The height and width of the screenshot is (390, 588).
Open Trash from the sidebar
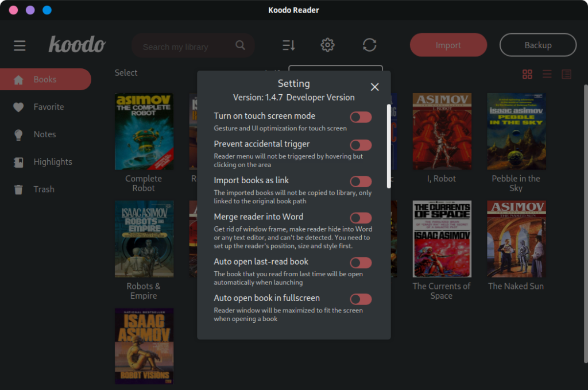click(x=43, y=189)
